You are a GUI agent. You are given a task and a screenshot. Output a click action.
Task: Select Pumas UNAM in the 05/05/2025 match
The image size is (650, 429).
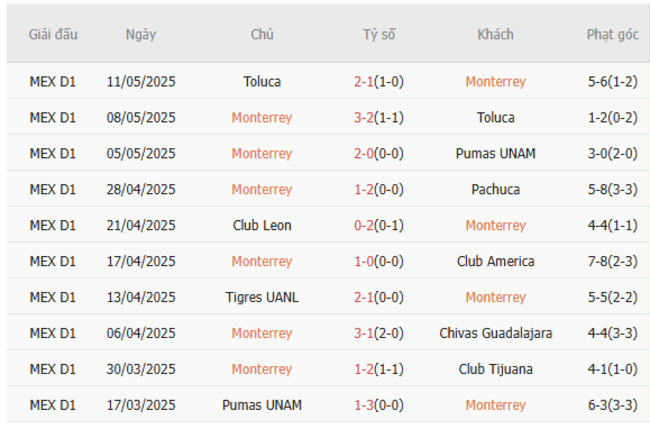[495, 154]
